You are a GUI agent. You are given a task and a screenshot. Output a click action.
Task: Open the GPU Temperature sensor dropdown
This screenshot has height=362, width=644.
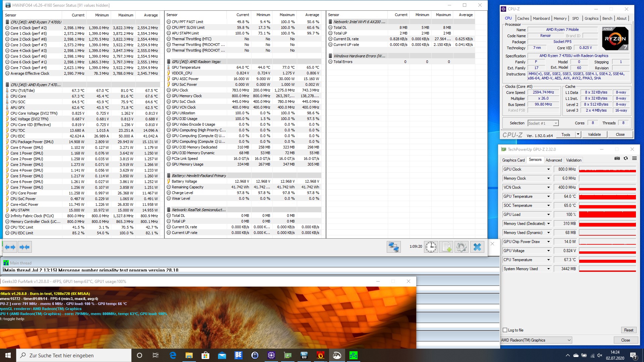(x=548, y=196)
